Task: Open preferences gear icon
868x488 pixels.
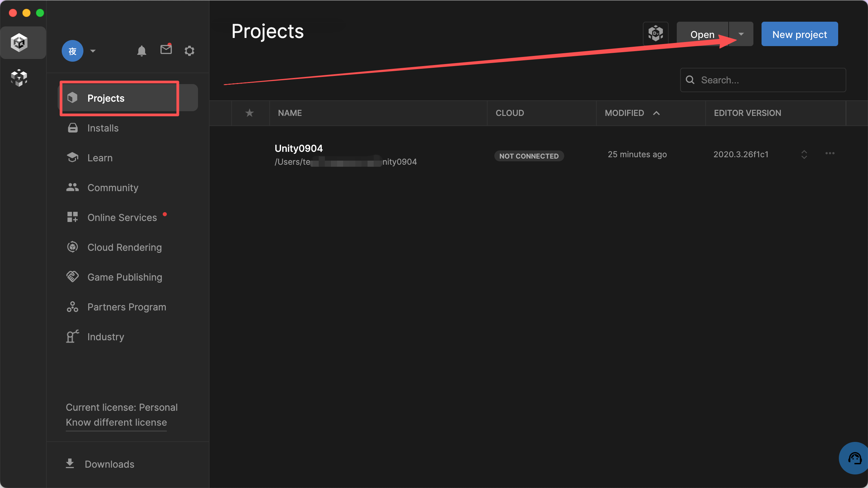Action: click(189, 51)
